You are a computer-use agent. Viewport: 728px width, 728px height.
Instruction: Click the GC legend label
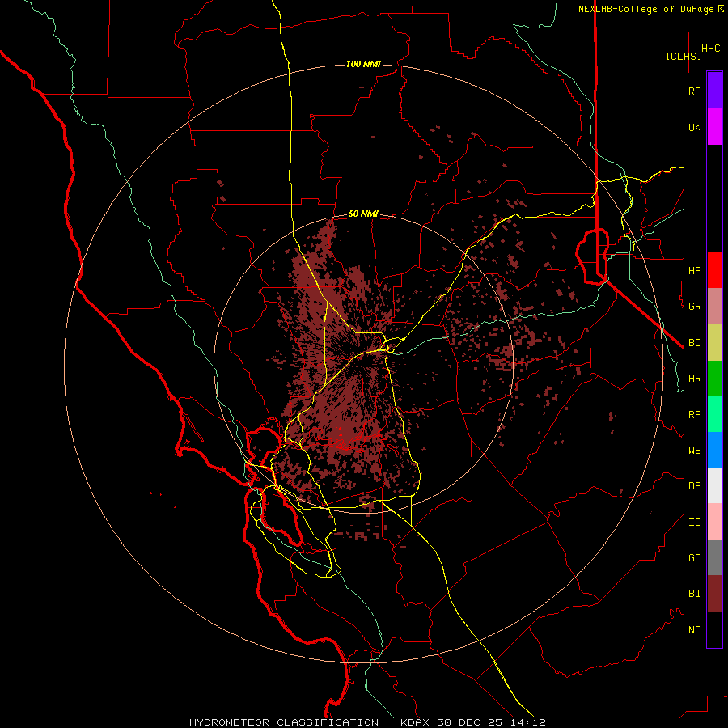[x=694, y=557]
